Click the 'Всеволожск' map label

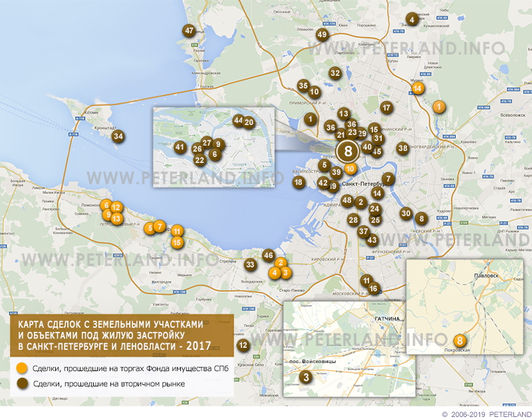click(x=513, y=115)
